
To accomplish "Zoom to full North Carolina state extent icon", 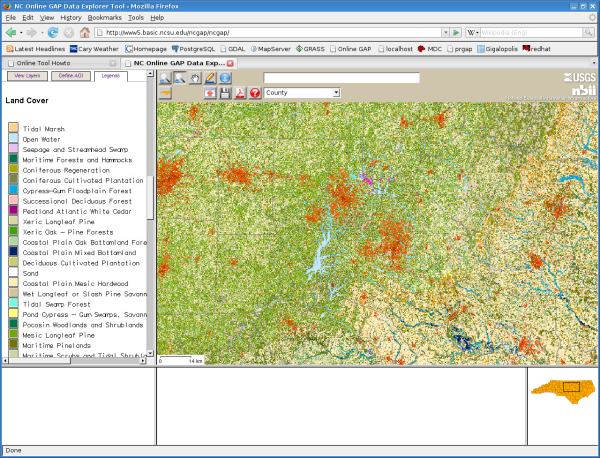I will (x=165, y=93).
